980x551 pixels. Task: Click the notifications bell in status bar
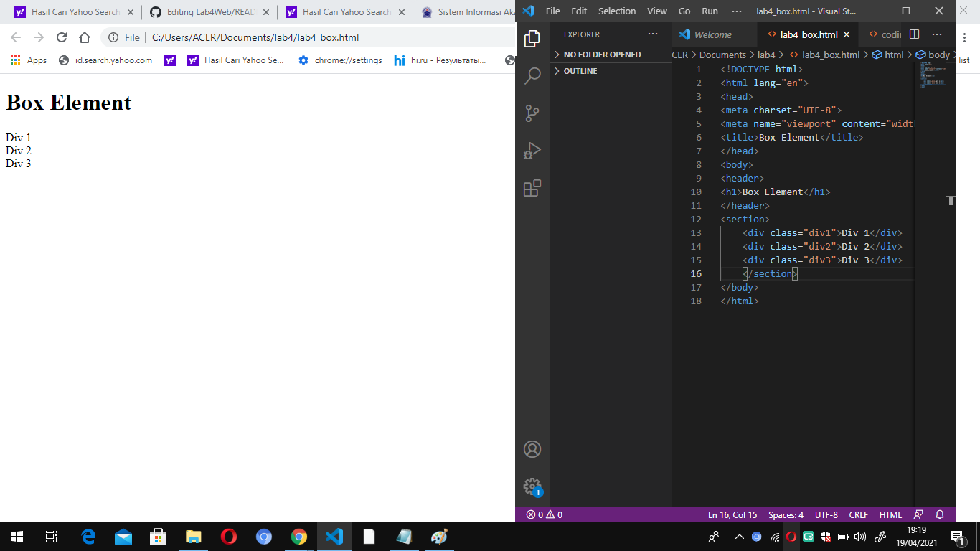coord(939,514)
